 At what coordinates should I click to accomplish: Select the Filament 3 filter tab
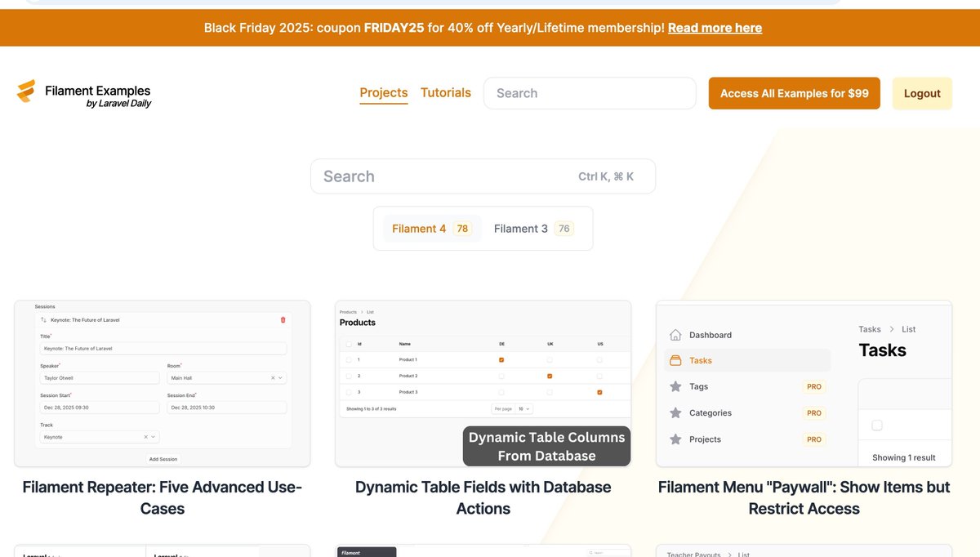click(523, 228)
